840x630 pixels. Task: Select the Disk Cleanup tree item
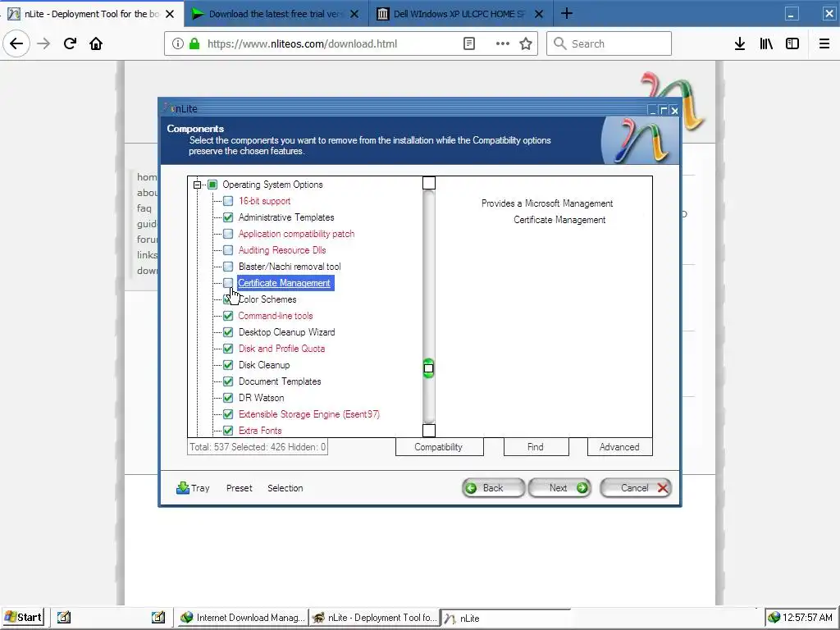pos(264,365)
